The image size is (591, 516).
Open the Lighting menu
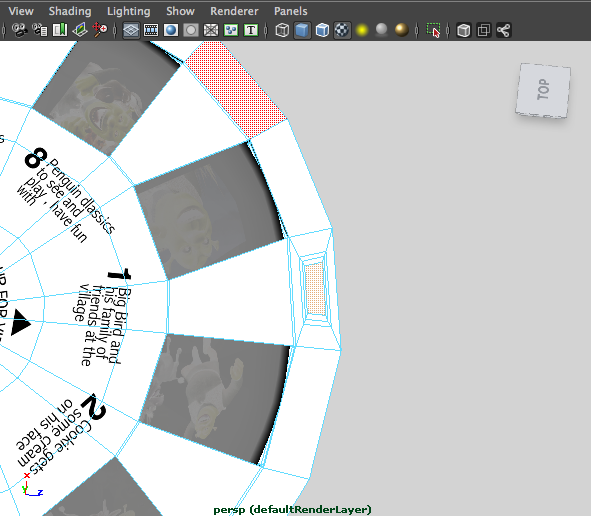coord(129,11)
